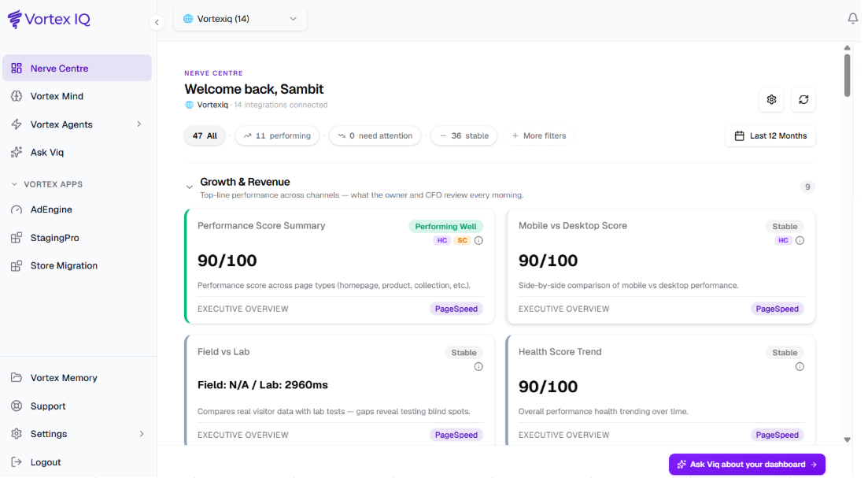Screen dimensions: 868x478
Task: Click PageSpeed tag on Mobile vs Desktop Score
Action: click(x=778, y=309)
